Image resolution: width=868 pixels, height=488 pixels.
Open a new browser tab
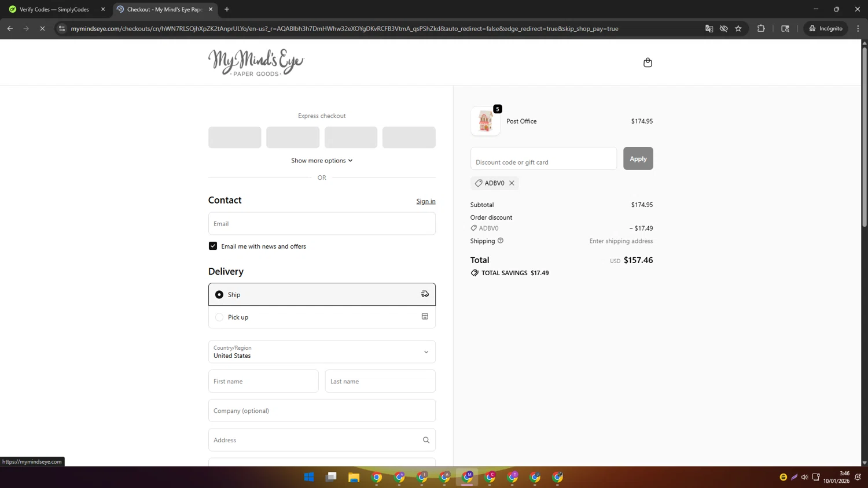click(227, 9)
